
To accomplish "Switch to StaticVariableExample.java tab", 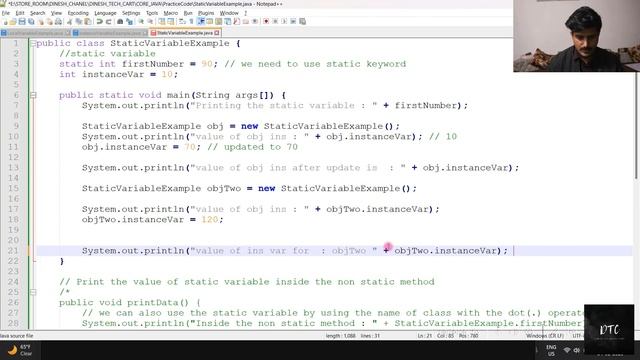I will pyautogui.click(x=185, y=33).
